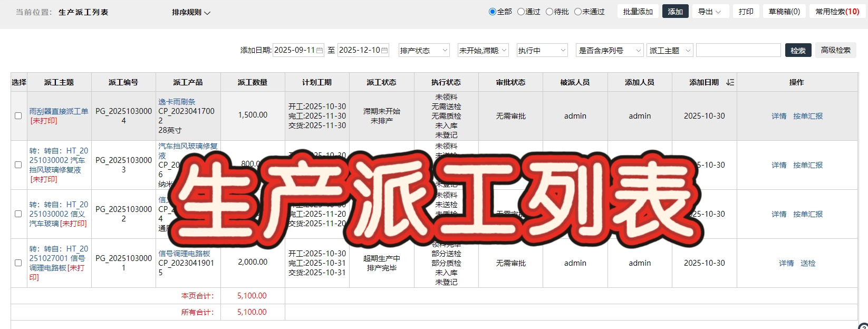This screenshot has height=329, width=868.
Task: Open 常用检索(10) saved searches
Action: click(837, 12)
